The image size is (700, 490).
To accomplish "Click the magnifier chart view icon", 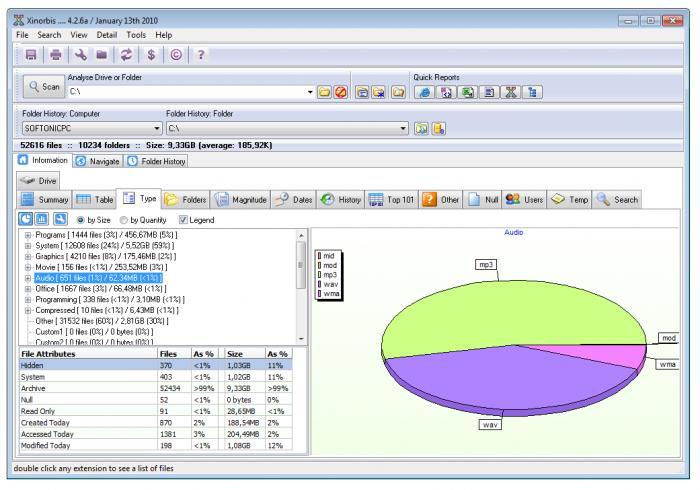I will pos(60,219).
